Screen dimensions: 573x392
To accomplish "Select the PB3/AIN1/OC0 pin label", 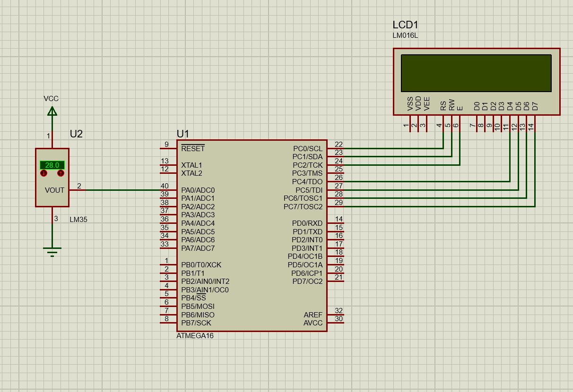I will coord(205,290).
